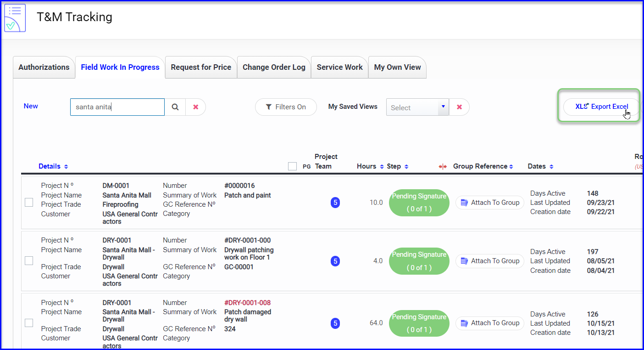
Task: Click the Export Excel button
Action: pyautogui.click(x=601, y=107)
